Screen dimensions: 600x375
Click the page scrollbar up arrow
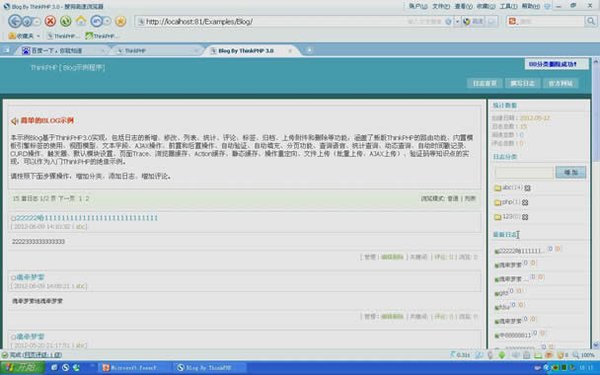(x=595, y=61)
